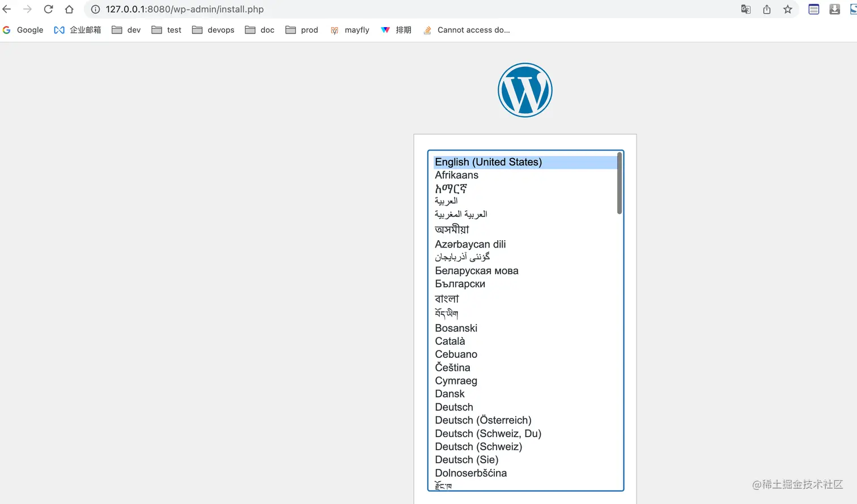The image size is (857, 504).
Task: Select Cymraeg language
Action: click(x=525, y=381)
